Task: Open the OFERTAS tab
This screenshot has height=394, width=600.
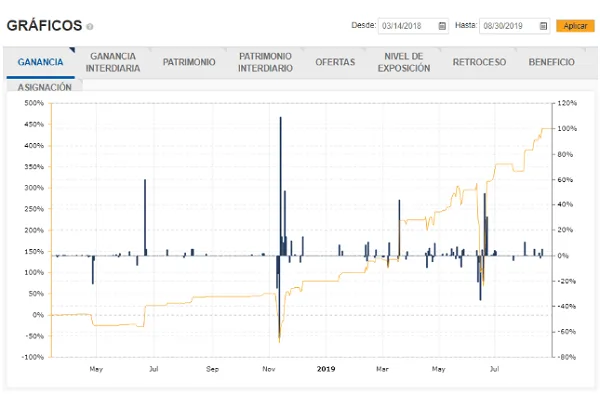Action: [x=335, y=62]
